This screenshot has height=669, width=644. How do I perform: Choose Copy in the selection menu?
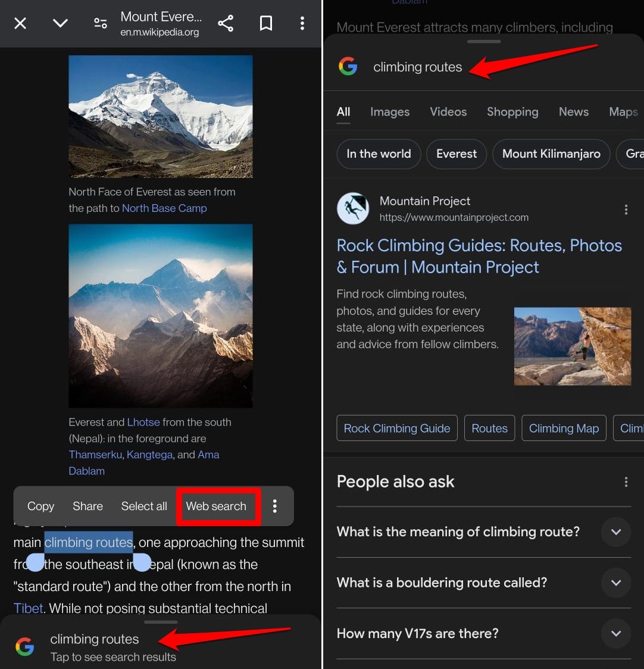point(41,506)
